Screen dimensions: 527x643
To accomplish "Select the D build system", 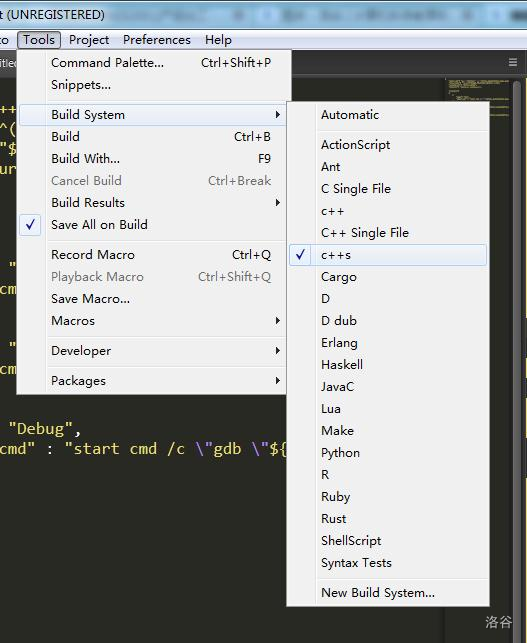I will point(388,299).
